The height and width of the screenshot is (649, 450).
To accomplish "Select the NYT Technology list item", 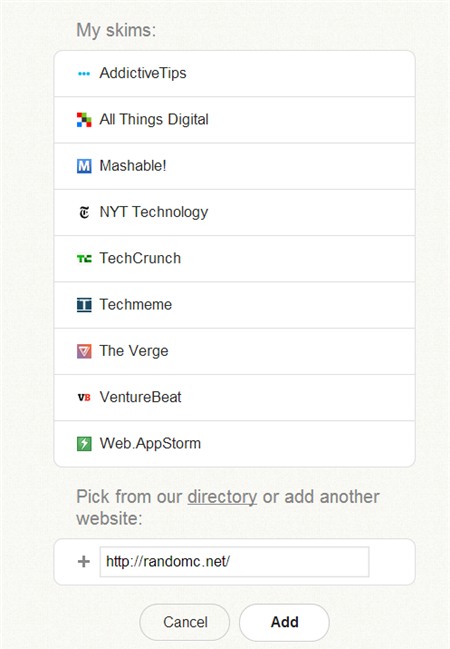I will click(234, 213).
